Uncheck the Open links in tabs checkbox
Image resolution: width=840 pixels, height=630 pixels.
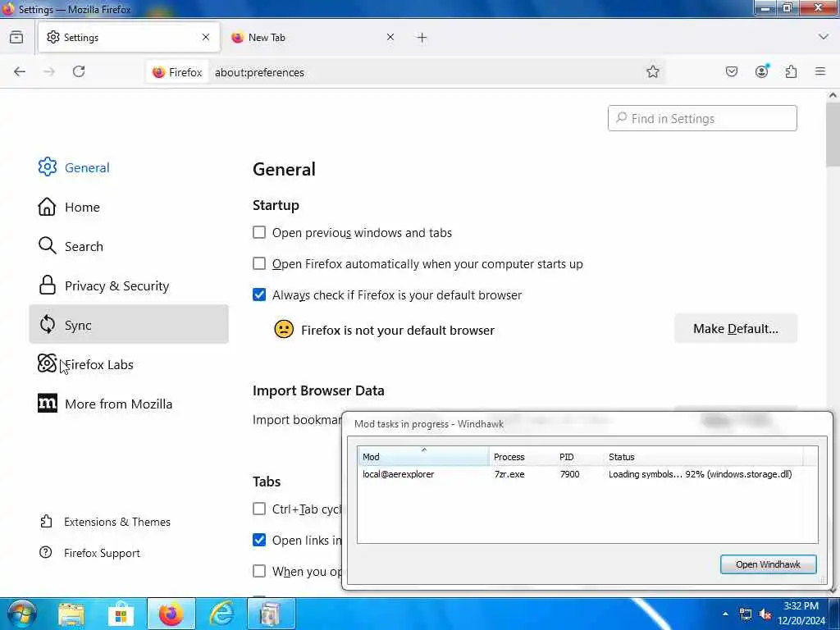pyautogui.click(x=259, y=540)
